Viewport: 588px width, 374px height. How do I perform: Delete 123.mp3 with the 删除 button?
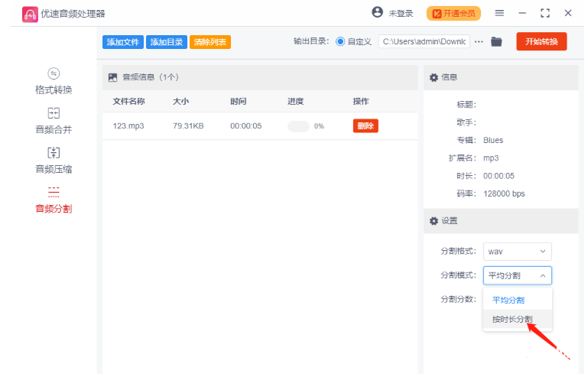tap(365, 126)
